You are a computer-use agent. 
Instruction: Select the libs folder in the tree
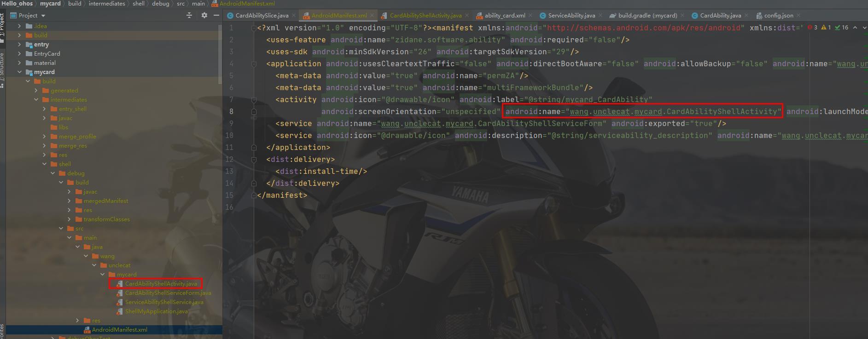coord(63,127)
